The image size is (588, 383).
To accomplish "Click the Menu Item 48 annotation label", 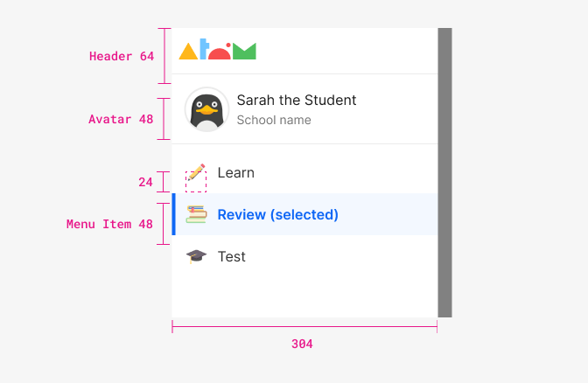I will coord(109,224).
